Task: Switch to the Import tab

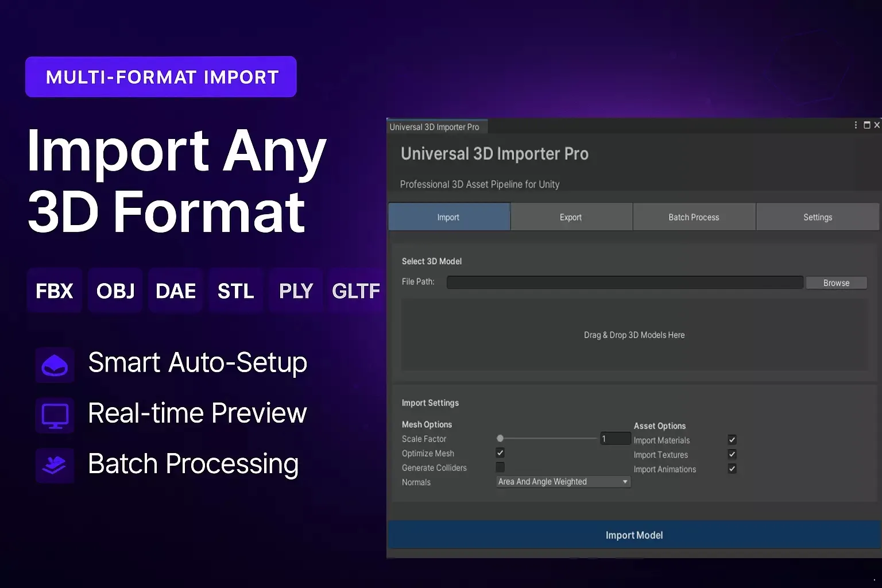Action: tap(449, 217)
